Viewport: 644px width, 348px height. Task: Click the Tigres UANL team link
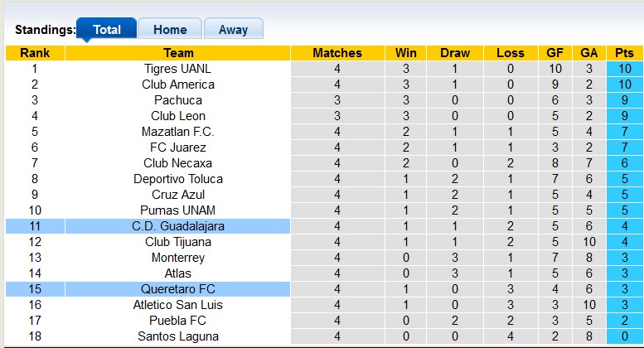point(178,69)
